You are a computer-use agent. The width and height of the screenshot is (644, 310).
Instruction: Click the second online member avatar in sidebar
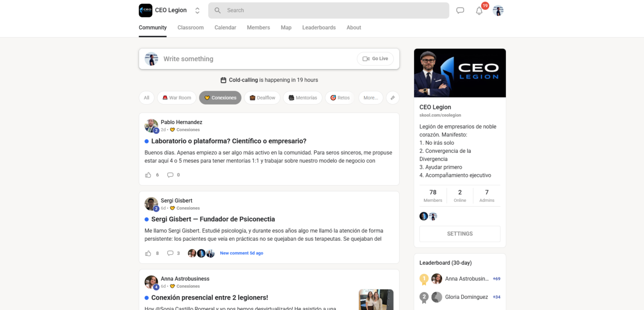click(433, 216)
